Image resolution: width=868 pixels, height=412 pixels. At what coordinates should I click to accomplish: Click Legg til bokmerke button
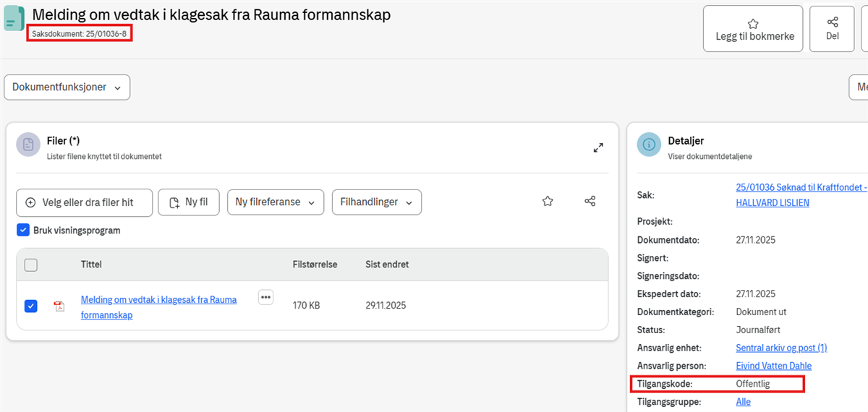[x=752, y=29]
